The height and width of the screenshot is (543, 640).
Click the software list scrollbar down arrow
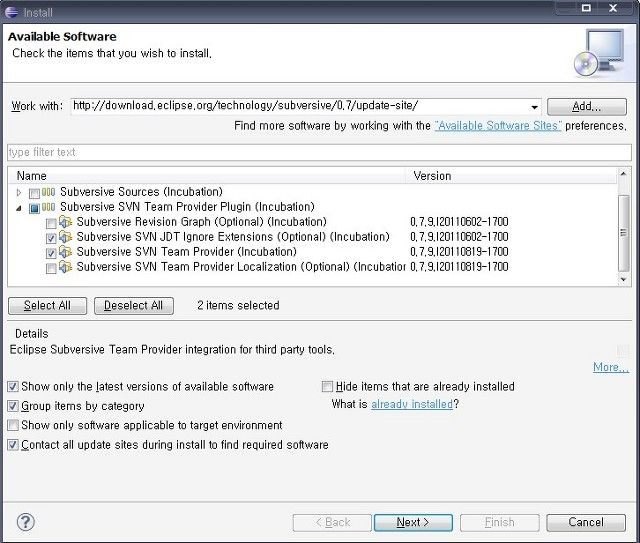623,280
